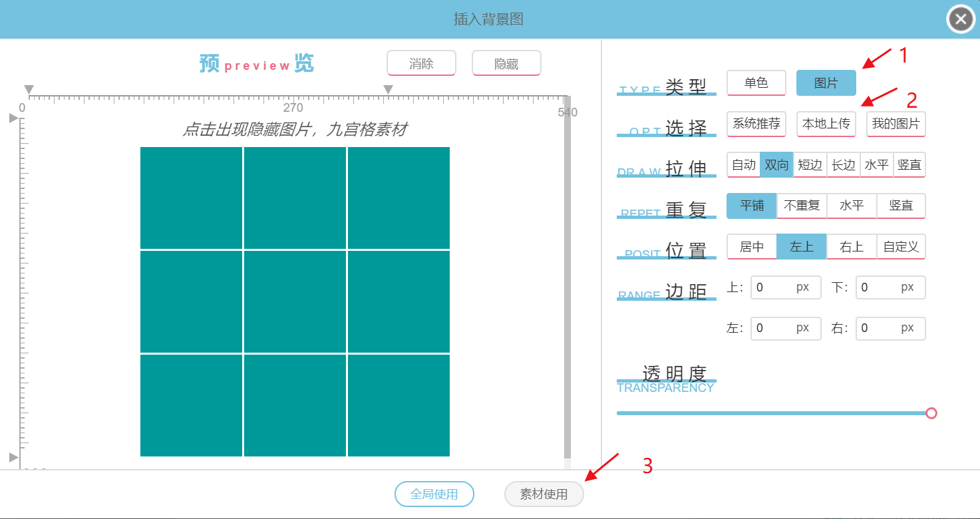Switch background type to 单色 solid color
Screen dimensions: 980x519
(x=756, y=83)
